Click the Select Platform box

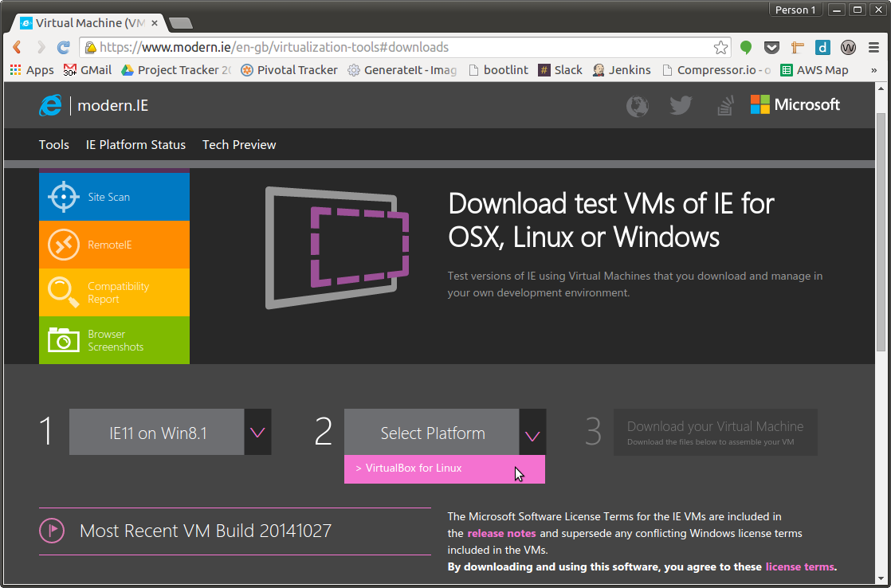tap(432, 432)
